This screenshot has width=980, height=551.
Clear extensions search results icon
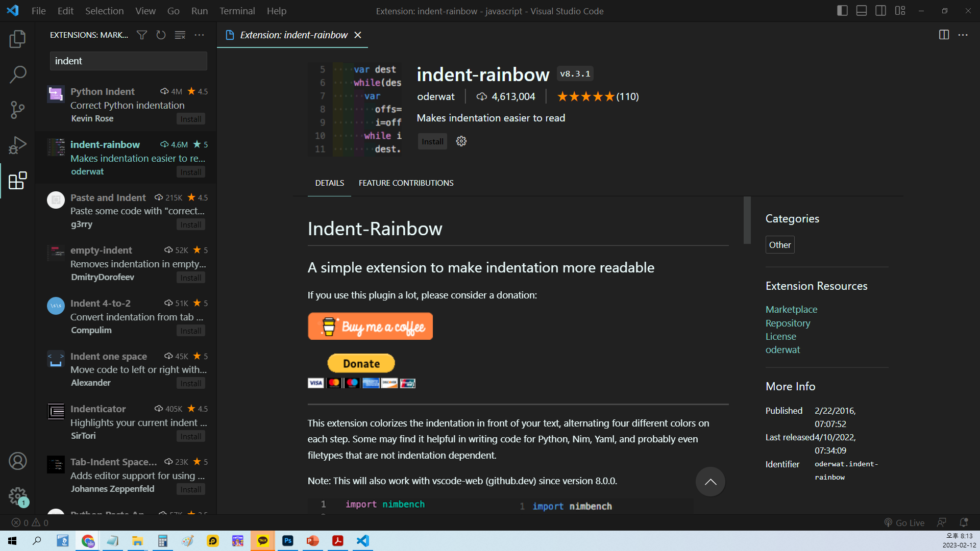pos(180,35)
